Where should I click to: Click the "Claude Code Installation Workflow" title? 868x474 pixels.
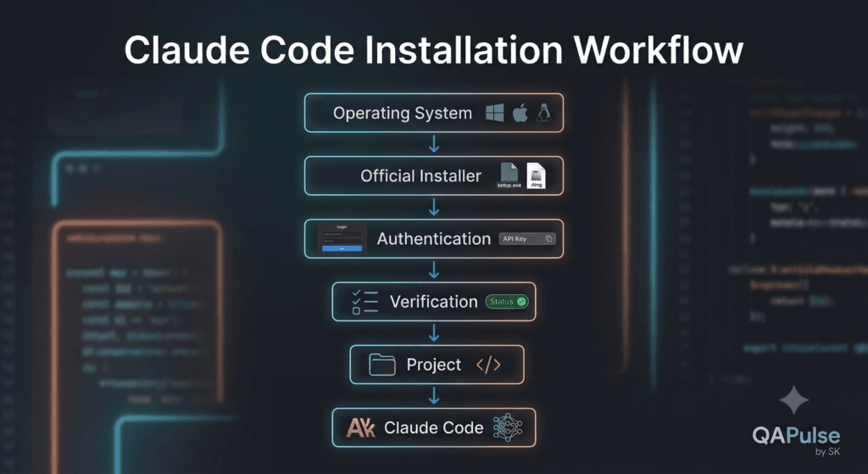(433, 50)
